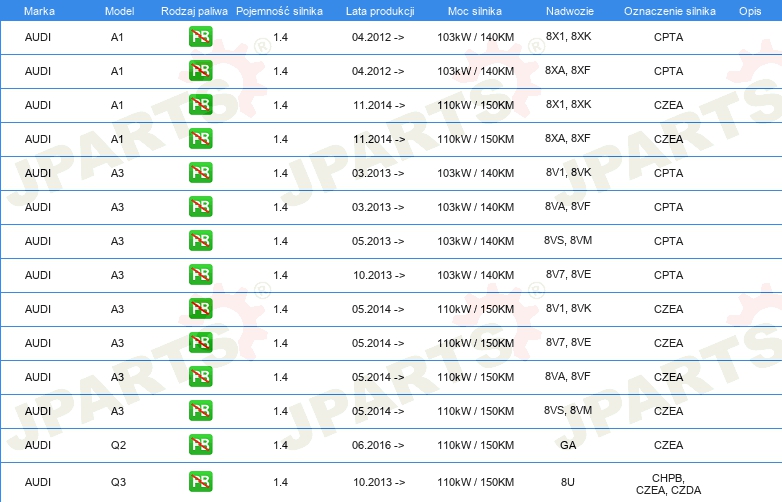The height and width of the screenshot is (502, 782).
Task: Click the unleaded fuel icon in the Q2 row
Action: (x=200, y=445)
